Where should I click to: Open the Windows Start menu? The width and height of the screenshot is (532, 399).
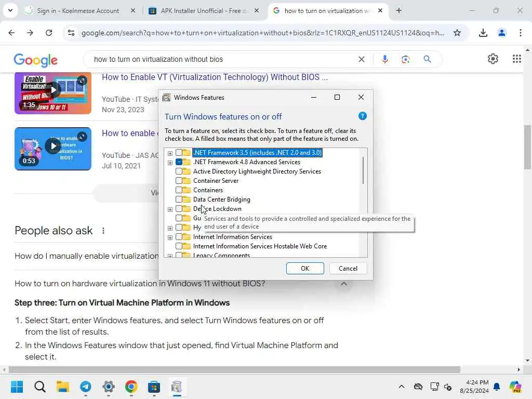click(17, 387)
